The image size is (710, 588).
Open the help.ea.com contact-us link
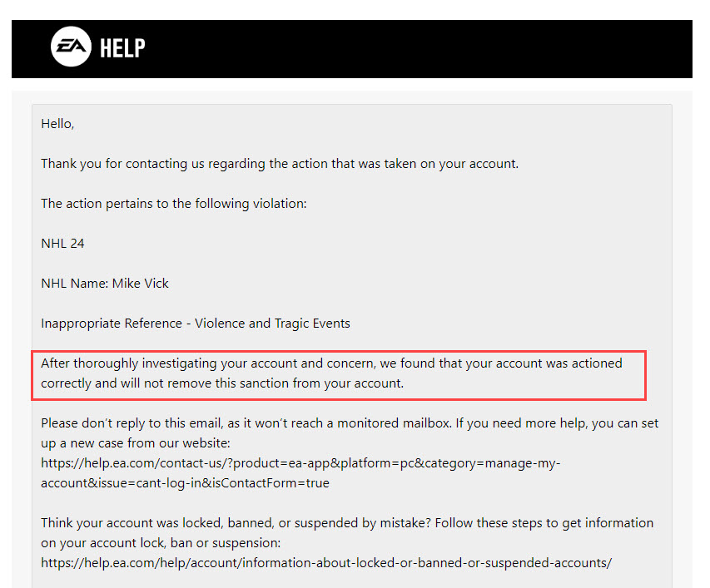[x=300, y=472]
